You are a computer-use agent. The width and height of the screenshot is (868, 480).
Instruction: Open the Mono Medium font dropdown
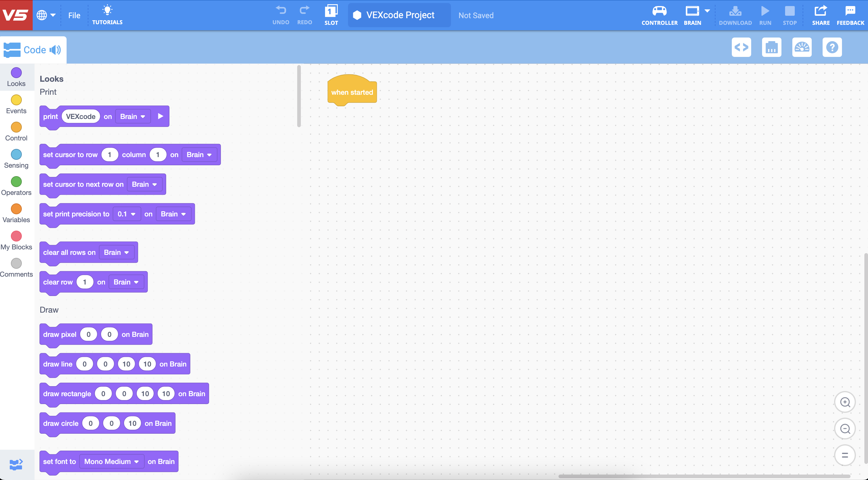(x=112, y=462)
